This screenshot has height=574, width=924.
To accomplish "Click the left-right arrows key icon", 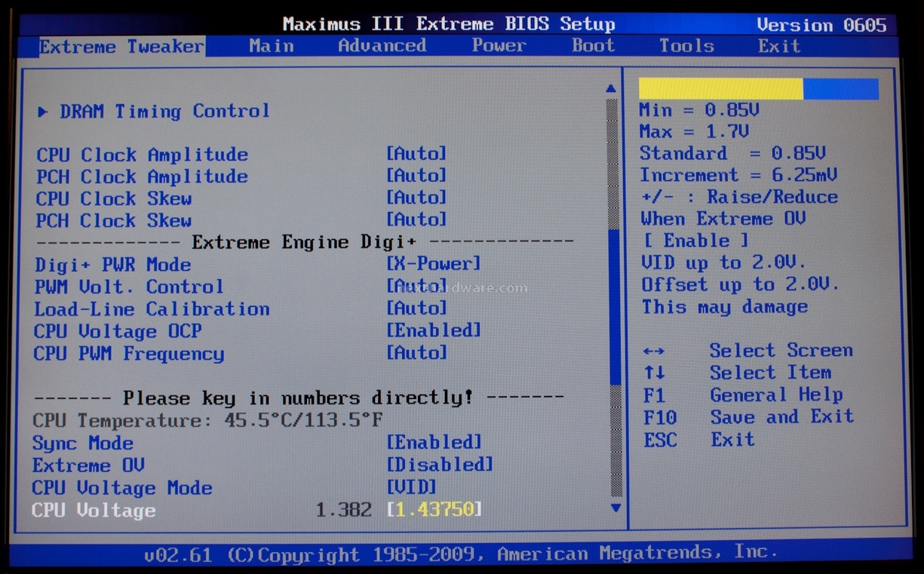I will (654, 351).
